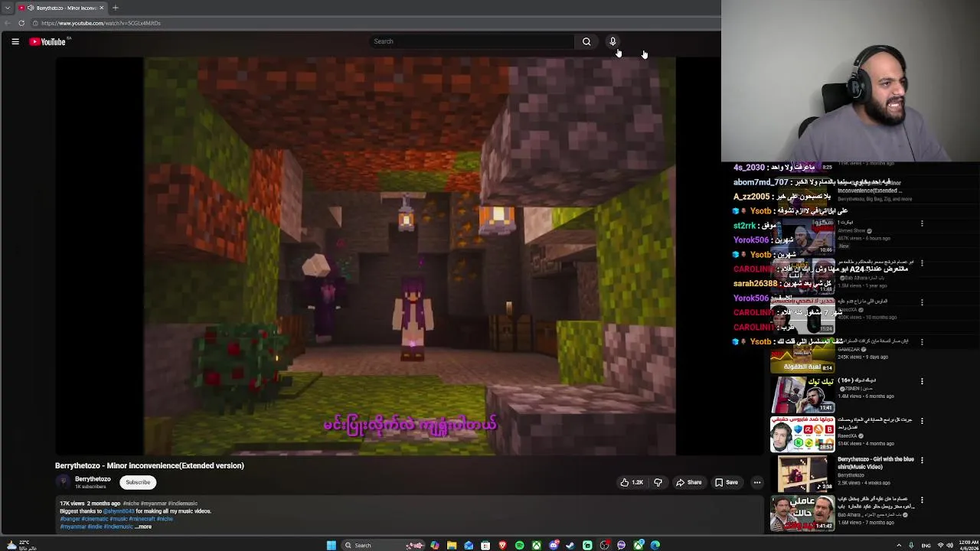
Task: Open options for Girl with the blue shirt
Action: pyautogui.click(x=922, y=460)
